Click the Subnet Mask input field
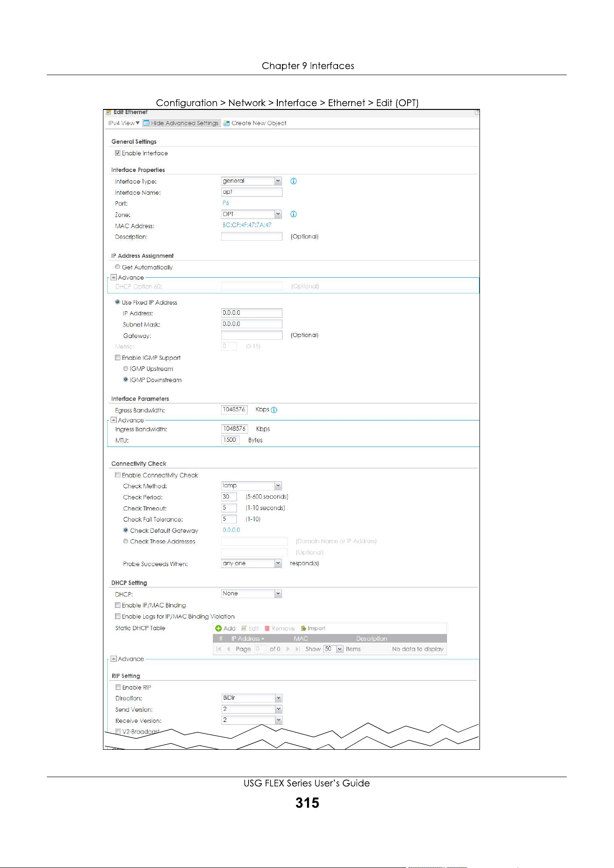This screenshot has height=868, width=614. tap(251, 324)
